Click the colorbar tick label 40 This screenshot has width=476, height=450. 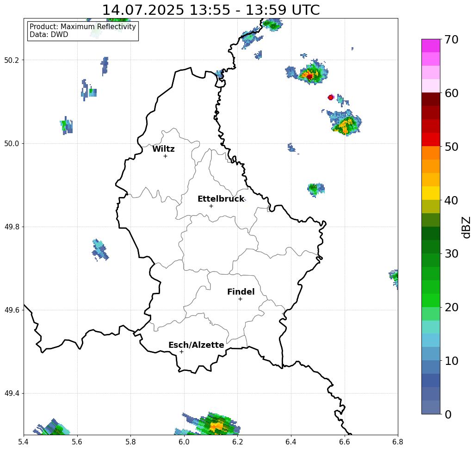(x=451, y=200)
